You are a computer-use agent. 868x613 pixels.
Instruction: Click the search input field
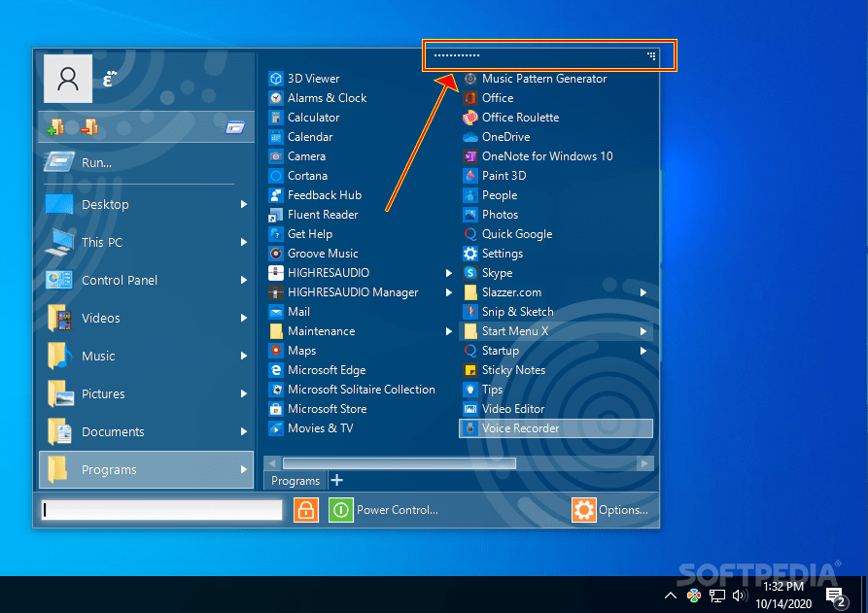pos(161,510)
